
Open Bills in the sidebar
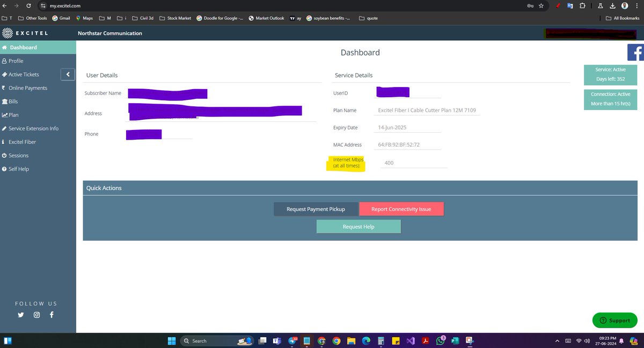coord(38,102)
